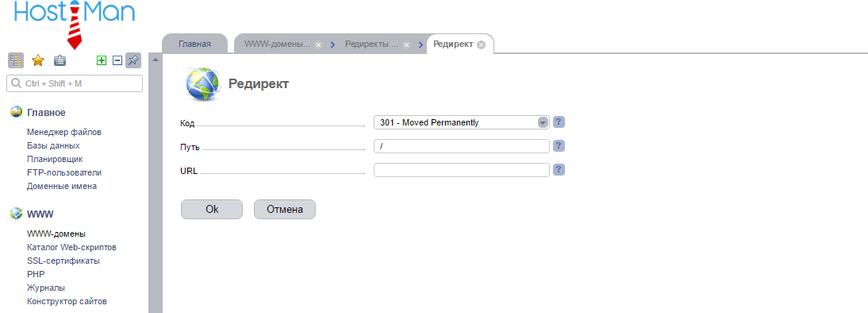Switch to the WWW-домены tab
This screenshot has height=313, width=868.
click(x=278, y=44)
